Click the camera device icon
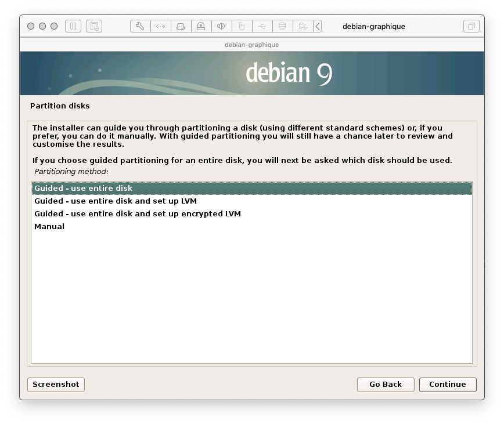 tap(201, 26)
